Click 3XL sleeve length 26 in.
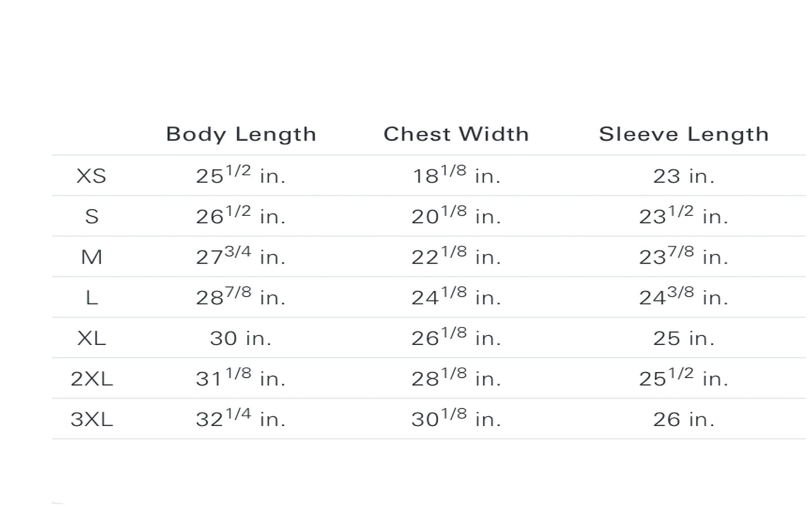This screenshot has height=507, width=812. click(683, 419)
